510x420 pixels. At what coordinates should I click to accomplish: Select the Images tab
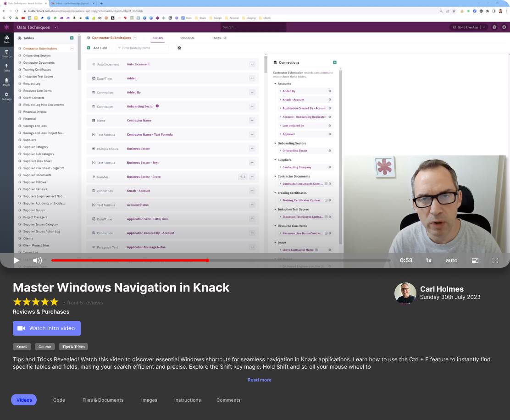(150, 400)
